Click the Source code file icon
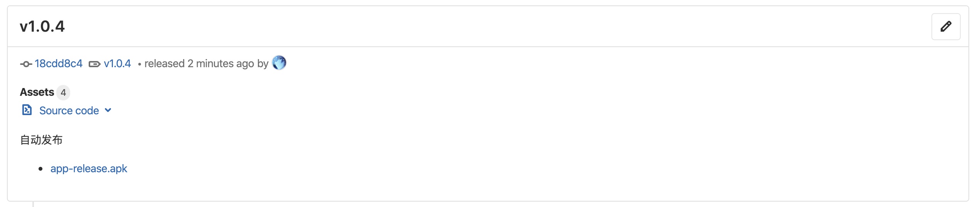 27,110
